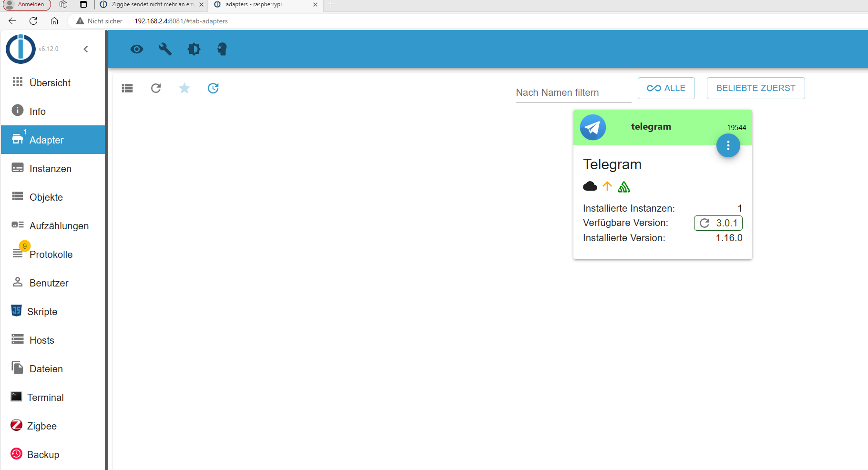Open the telegram card three-dot menu
This screenshot has height=470, width=868.
[x=728, y=145]
